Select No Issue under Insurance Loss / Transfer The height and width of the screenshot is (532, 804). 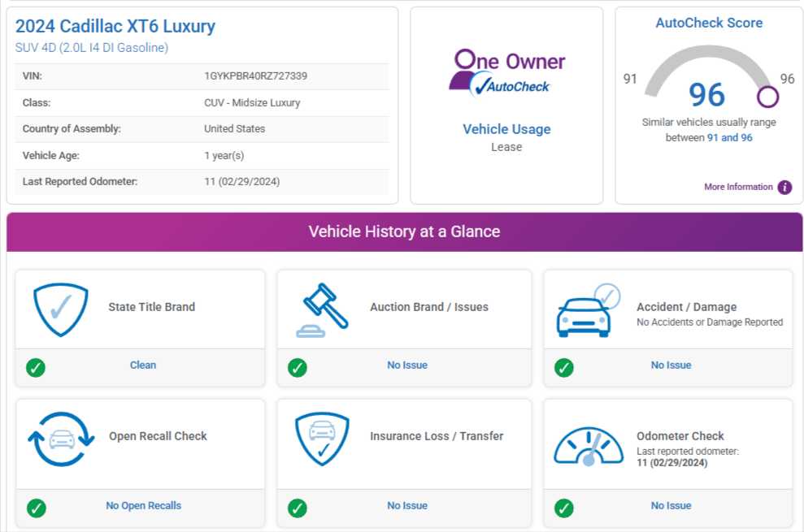tap(407, 506)
